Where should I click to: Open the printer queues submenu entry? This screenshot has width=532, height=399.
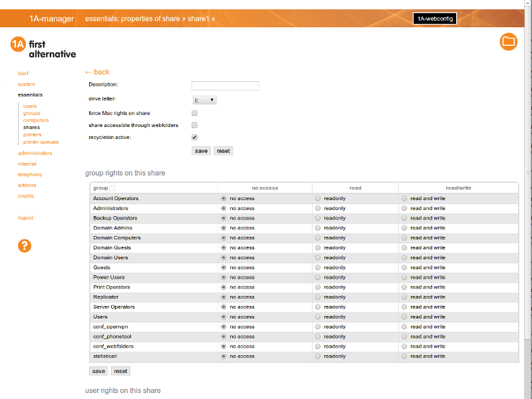(x=41, y=142)
